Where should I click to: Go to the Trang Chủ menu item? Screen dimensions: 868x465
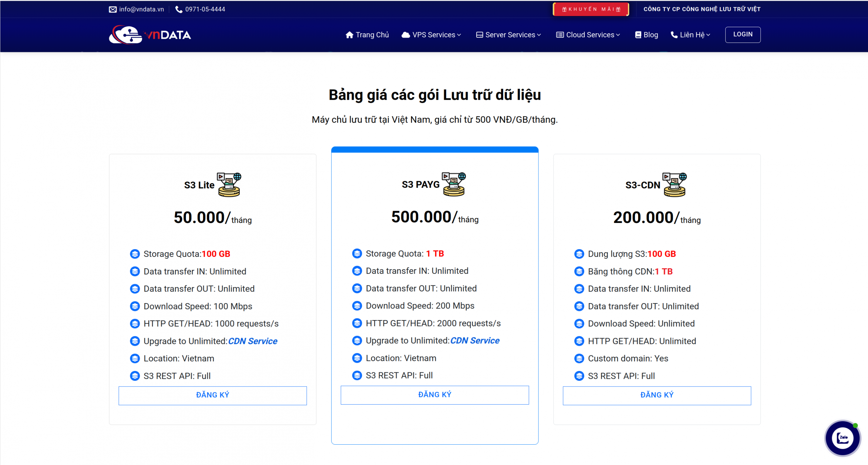point(372,35)
